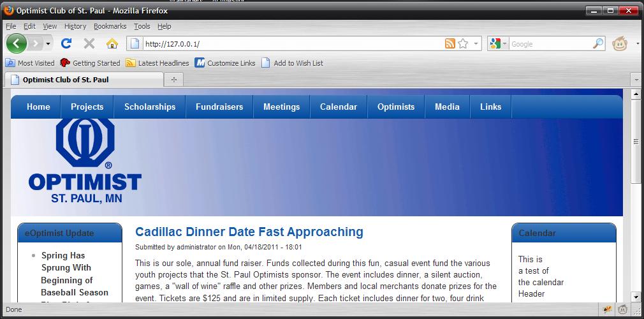Open the Cadillac Dinner Date Fast Approaching article
Viewport: 644px width, 319px height.
[249, 232]
